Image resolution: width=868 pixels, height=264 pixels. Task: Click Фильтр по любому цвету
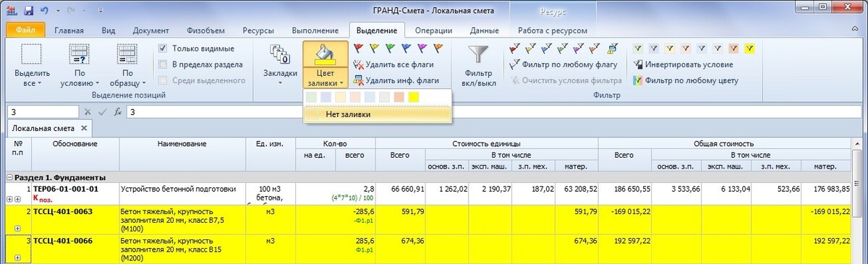point(686,80)
